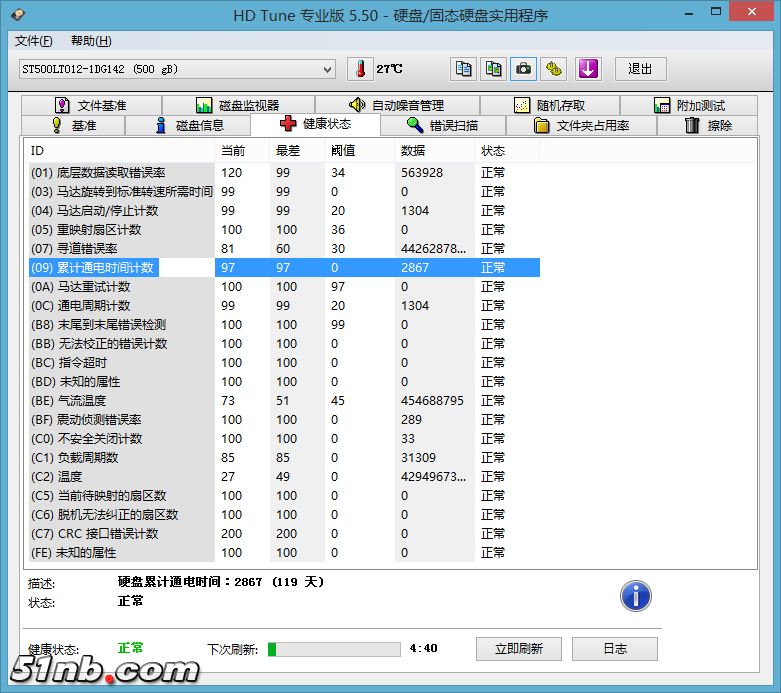Screen dimensions: 781x693
Task: Select row (C0) 不安全关闭计数
Action: pos(284,438)
